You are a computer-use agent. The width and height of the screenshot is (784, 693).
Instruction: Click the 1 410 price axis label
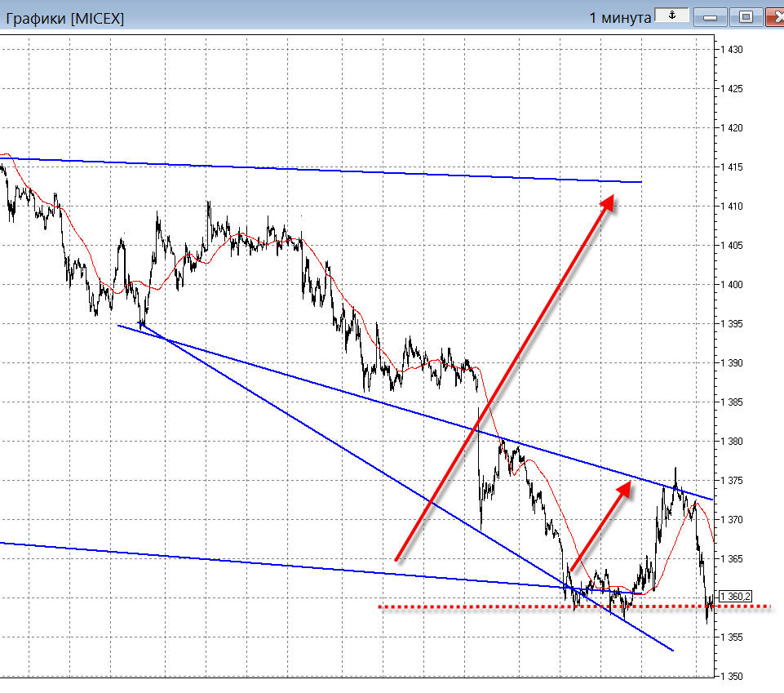(x=732, y=207)
